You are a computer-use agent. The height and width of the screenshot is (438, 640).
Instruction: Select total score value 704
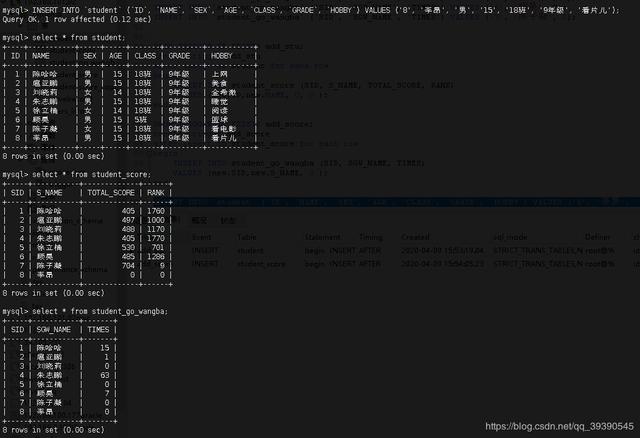(128, 266)
